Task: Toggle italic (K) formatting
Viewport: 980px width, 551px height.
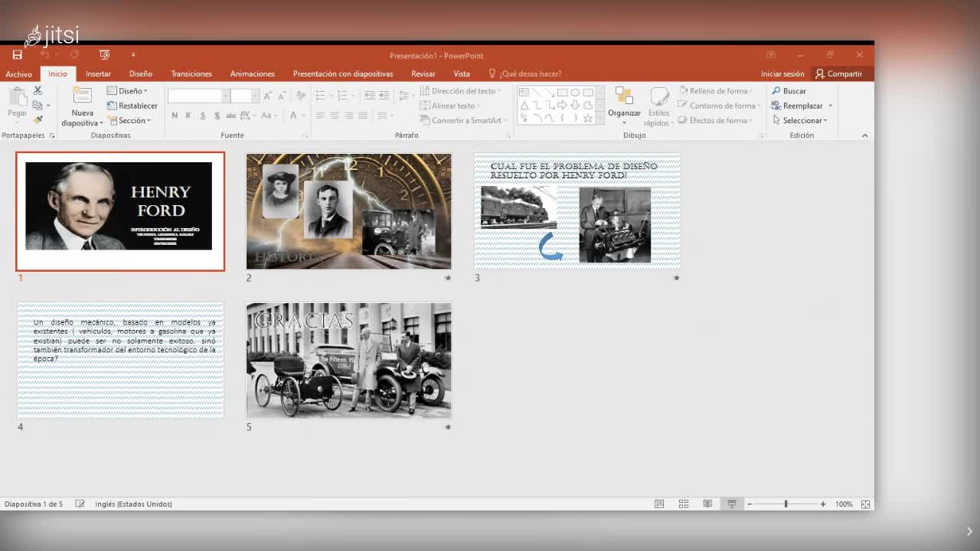Action: pyautogui.click(x=188, y=116)
